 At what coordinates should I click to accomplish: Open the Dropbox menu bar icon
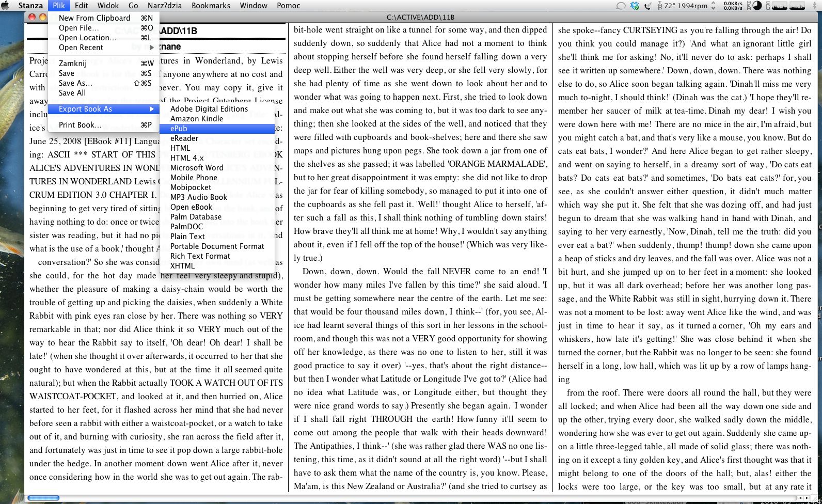635,6
